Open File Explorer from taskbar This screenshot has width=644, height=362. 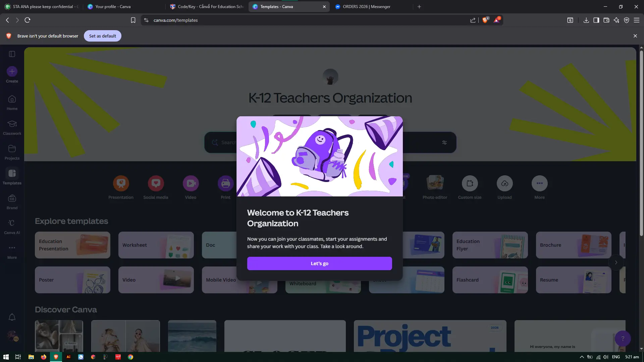click(x=31, y=357)
